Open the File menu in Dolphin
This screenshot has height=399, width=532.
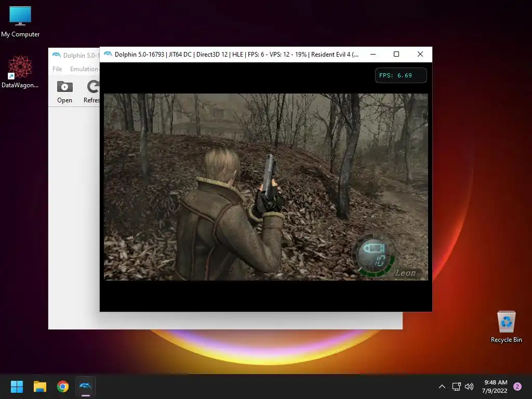[57, 69]
